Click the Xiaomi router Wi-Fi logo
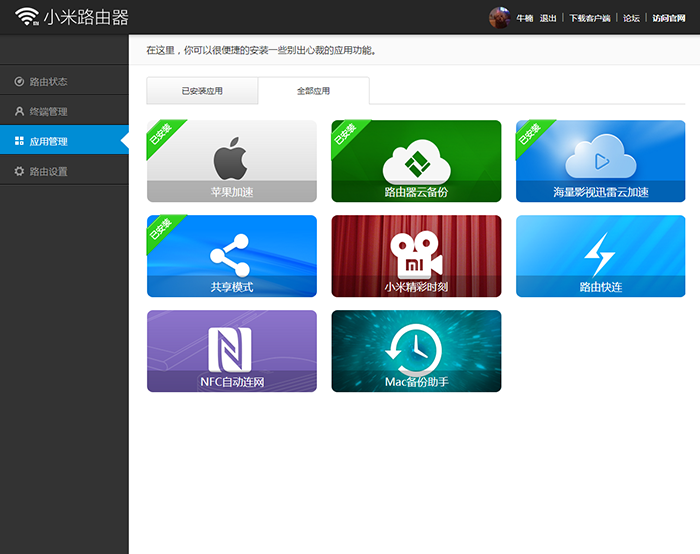 tap(28, 17)
